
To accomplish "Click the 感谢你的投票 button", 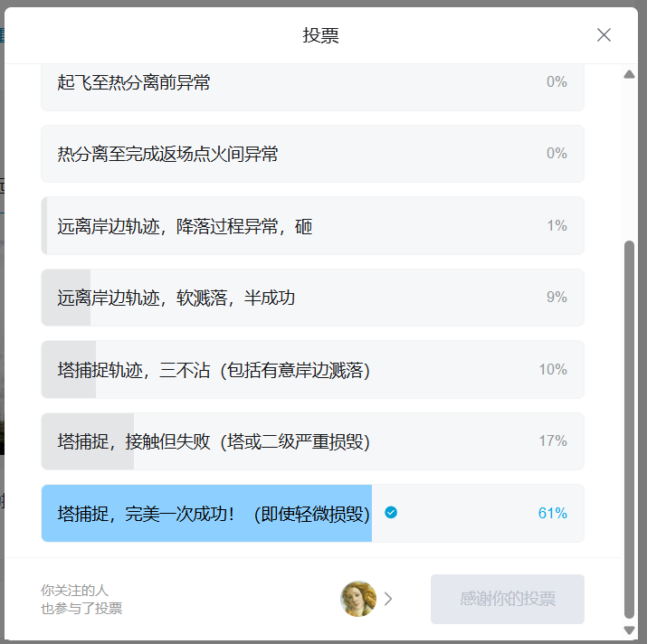I will pos(508,599).
